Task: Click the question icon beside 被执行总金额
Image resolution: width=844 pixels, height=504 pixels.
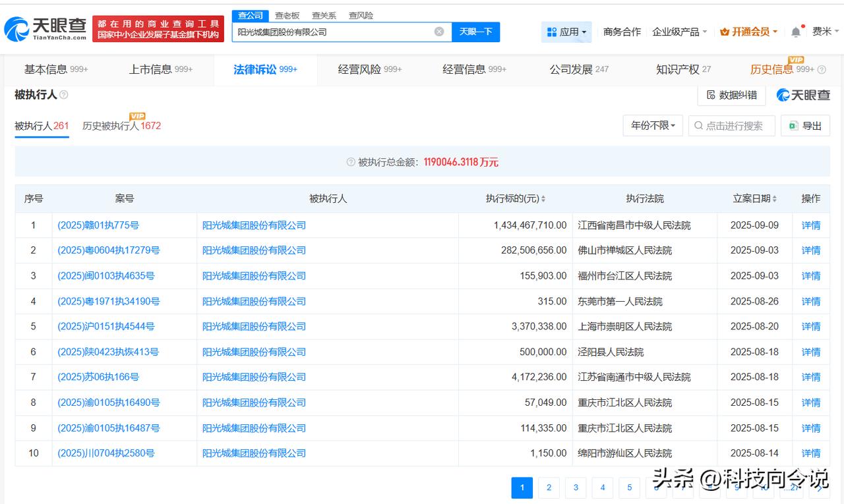Action: [351, 162]
